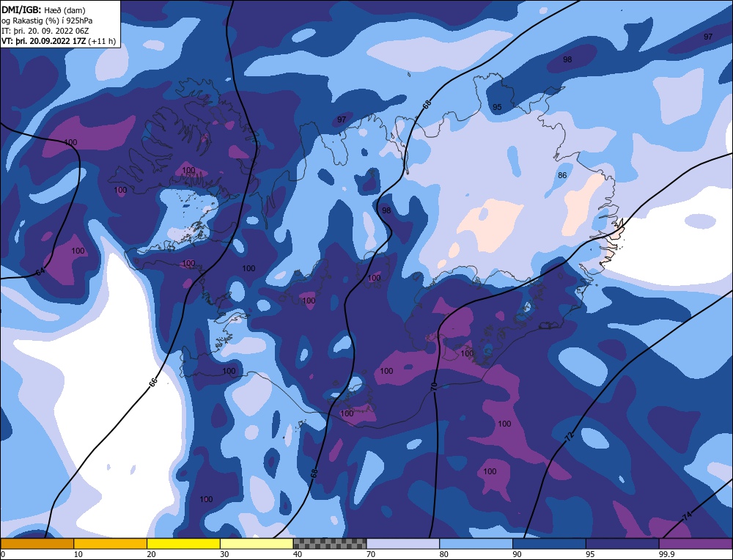Viewport: 733px width, 560px height.
Task: Click the "0" tick label on the legend
Action: tap(3, 554)
